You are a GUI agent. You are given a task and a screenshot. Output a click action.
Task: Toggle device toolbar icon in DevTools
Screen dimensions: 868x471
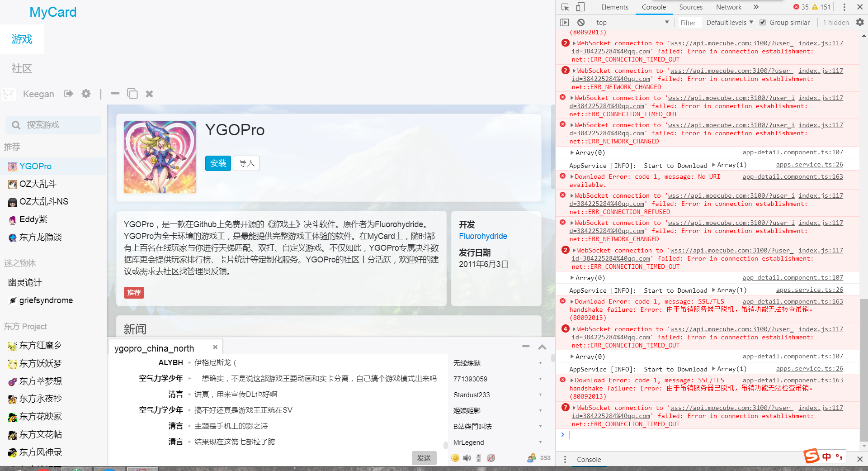click(x=580, y=7)
